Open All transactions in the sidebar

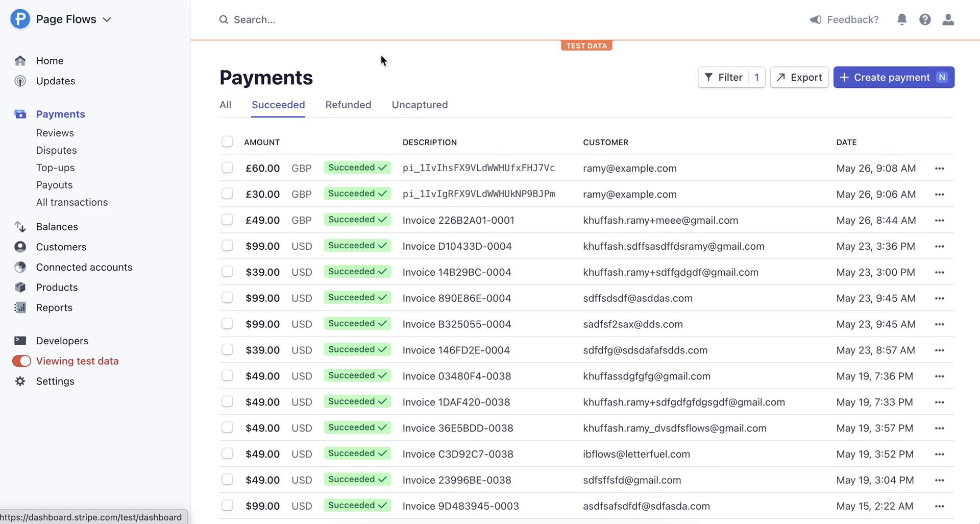coord(72,202)
